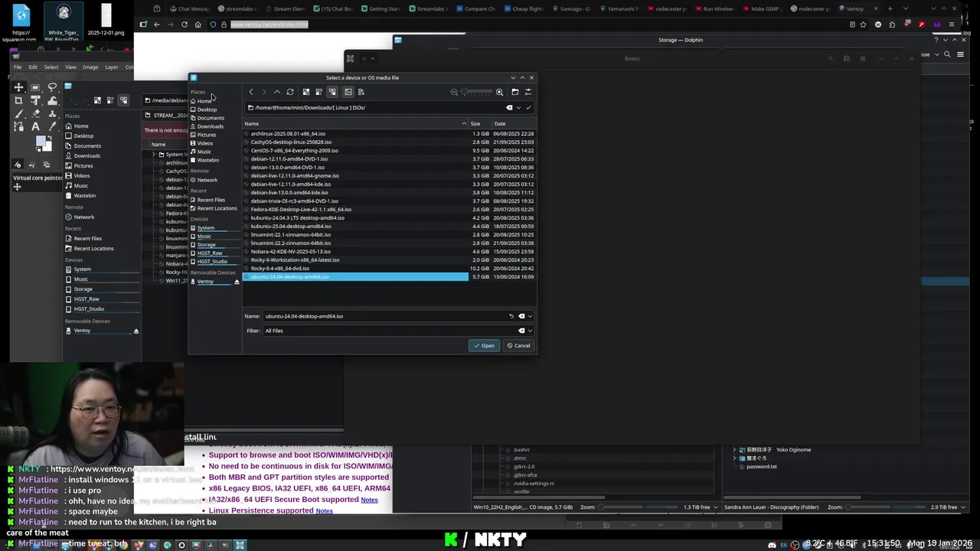This screenshot has width=980, height=551.
Task: Clear the Name field text
Action: [x=521, y=316]
